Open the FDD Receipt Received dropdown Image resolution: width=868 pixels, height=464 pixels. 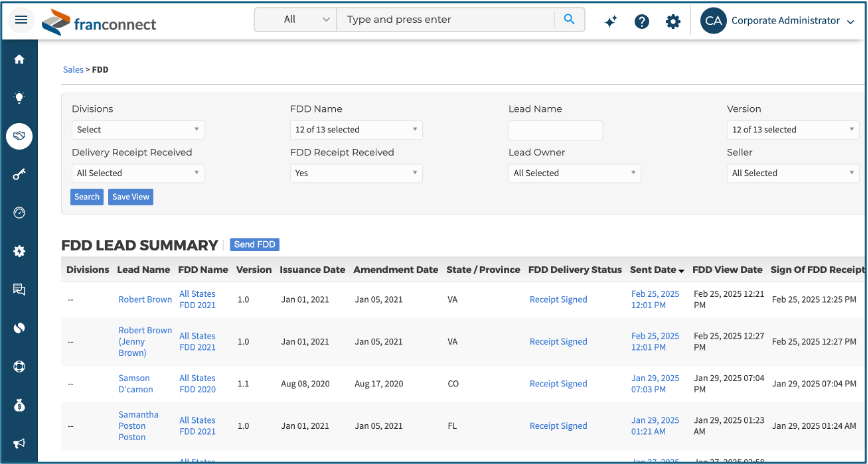click(x=356, y=173)
